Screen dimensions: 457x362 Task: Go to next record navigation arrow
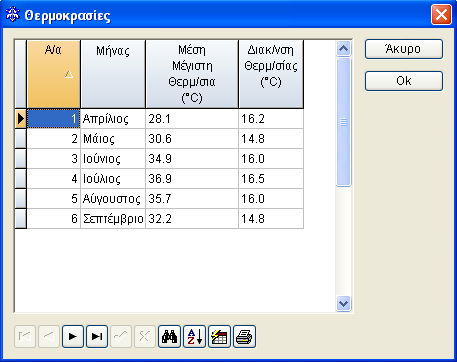click(x=73, y=337)
